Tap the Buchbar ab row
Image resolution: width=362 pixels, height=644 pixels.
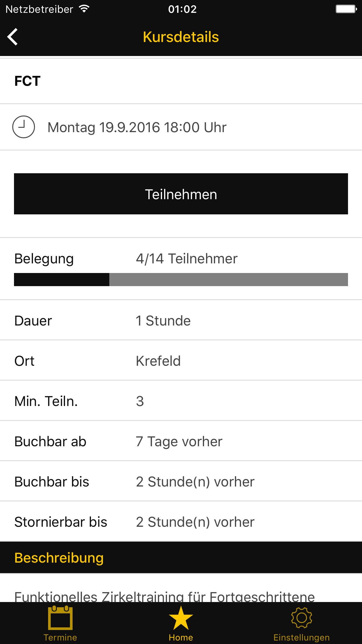tap(181, 441)
